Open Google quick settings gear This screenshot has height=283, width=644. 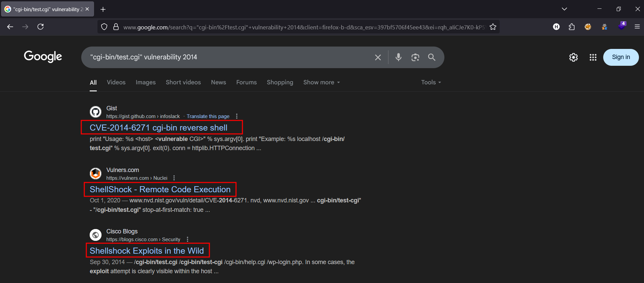click(573, 57)
